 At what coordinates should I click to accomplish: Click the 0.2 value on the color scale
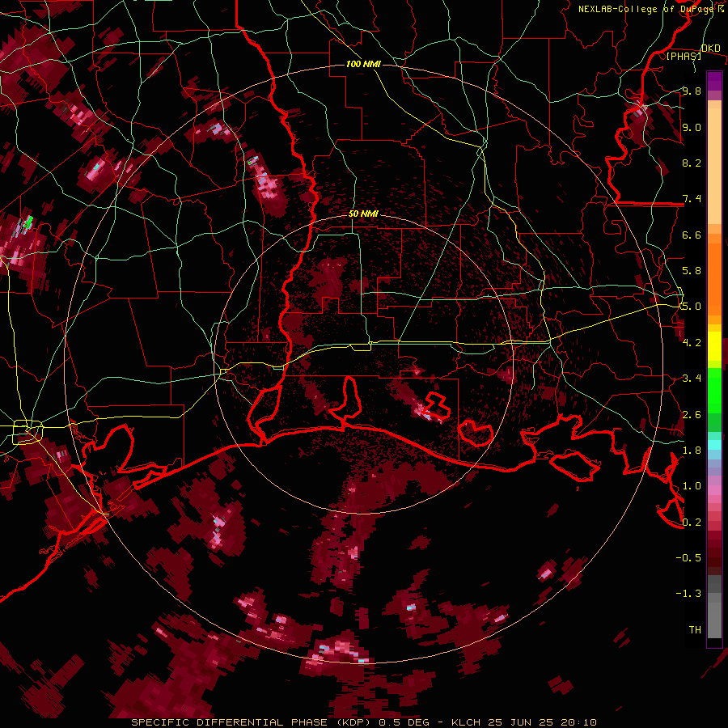[x=692, y=522]
